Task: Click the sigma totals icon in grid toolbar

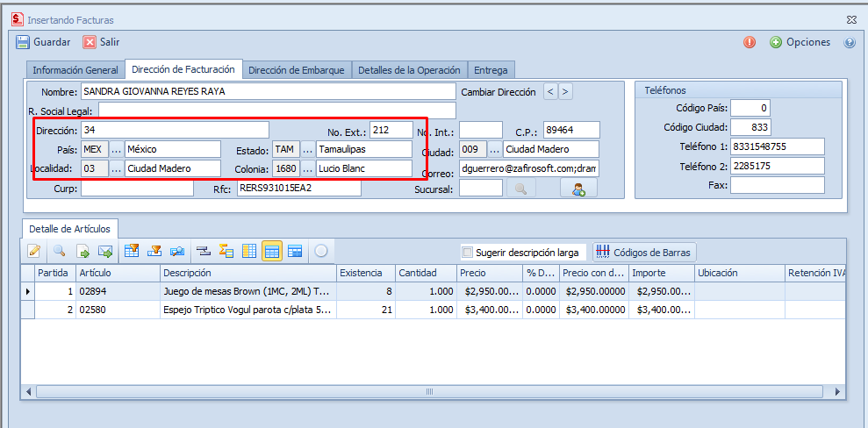Action: click(226, 251)
